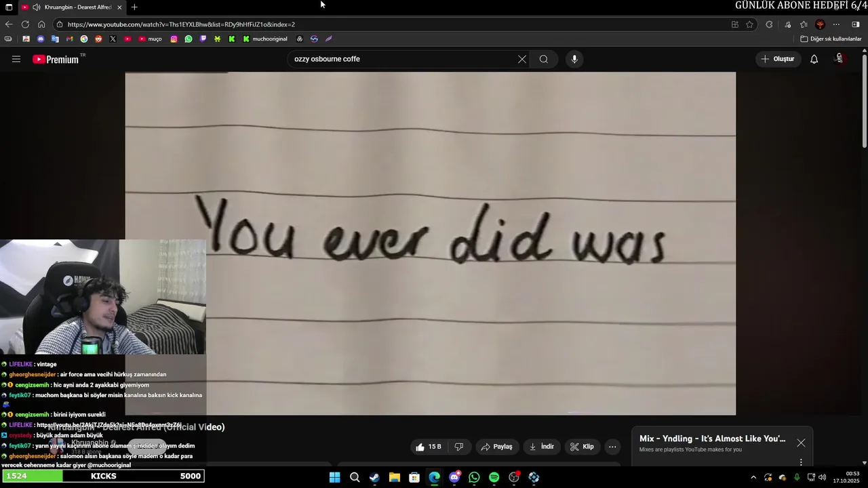Viewport: 868px width, 488px height.
Task: Click the paused video frame
Action: pyautogui.click(x=431, y=243)
